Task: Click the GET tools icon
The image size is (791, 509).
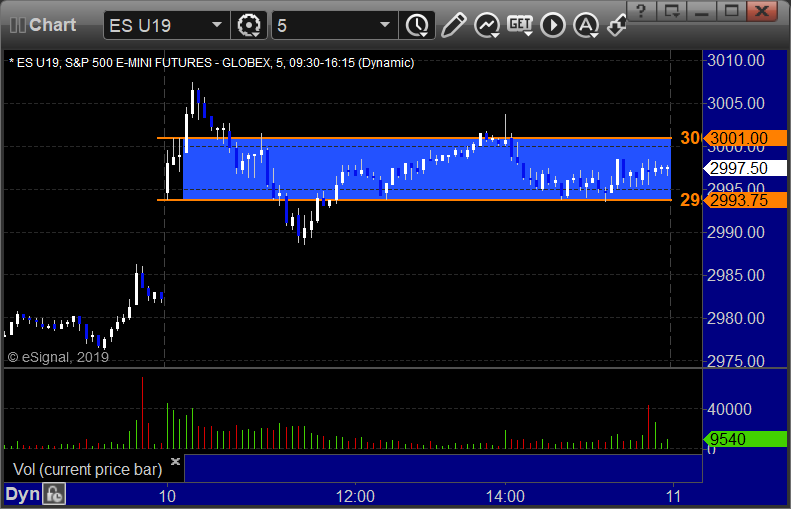Action: point(520,25)
